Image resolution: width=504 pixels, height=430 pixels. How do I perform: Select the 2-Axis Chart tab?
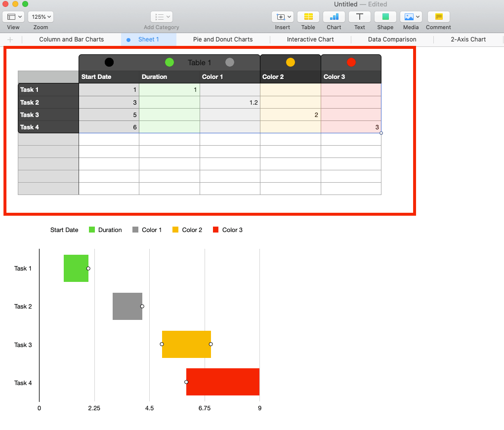(x=467, y=39)
